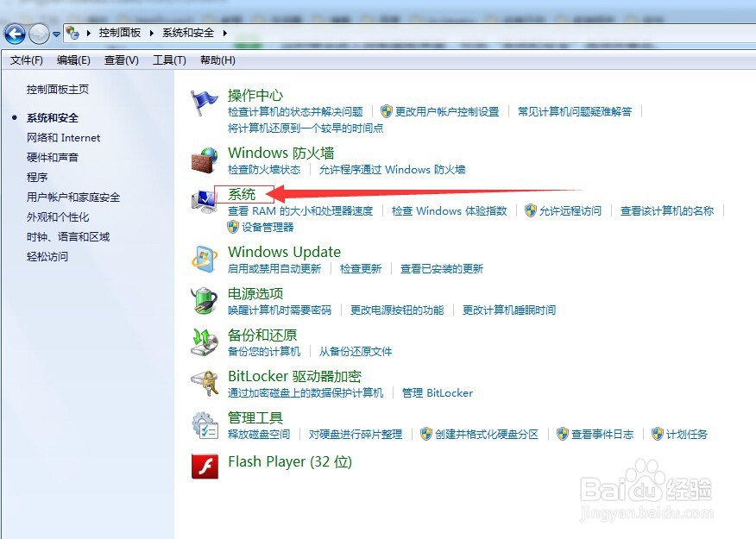Expand the breadcrumb chevron after 系统和安全
The height and width of the screenshot is (539, 756).
(x=223, y=32)
